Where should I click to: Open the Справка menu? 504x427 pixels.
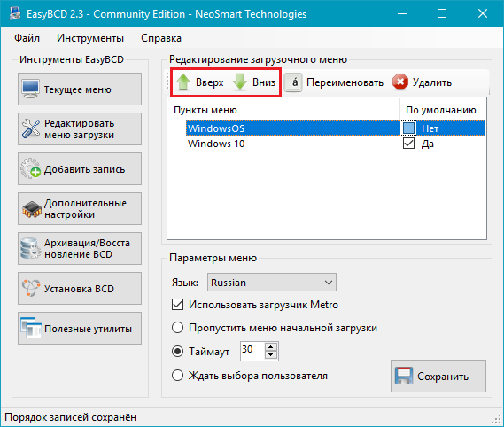(161, 38)
